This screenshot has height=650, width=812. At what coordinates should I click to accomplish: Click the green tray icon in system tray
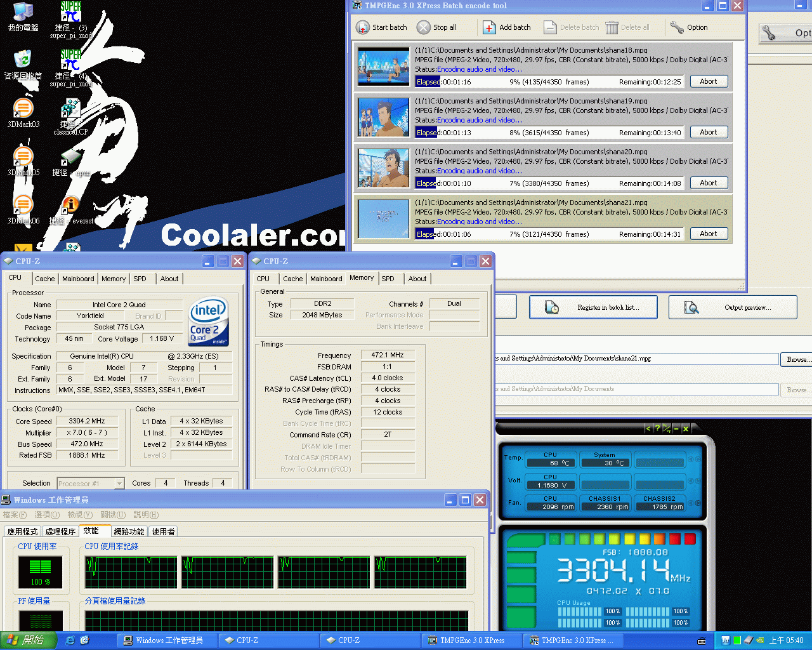pyautogui.click(x=737, y=640)
